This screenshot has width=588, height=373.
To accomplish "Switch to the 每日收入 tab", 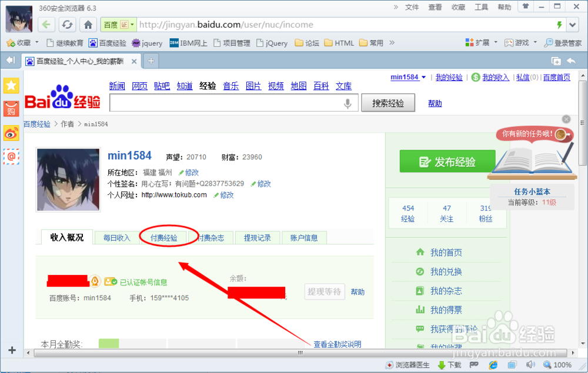I will (116, 238).
